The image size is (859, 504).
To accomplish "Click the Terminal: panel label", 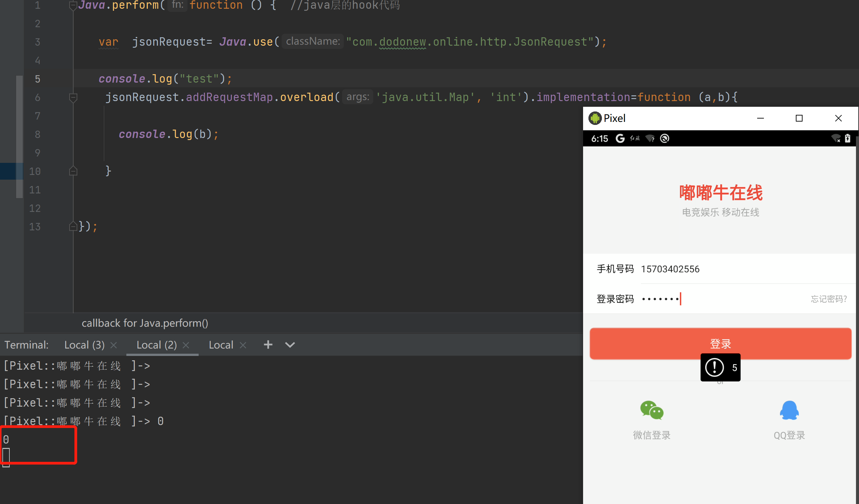I will tap(26, 345).
